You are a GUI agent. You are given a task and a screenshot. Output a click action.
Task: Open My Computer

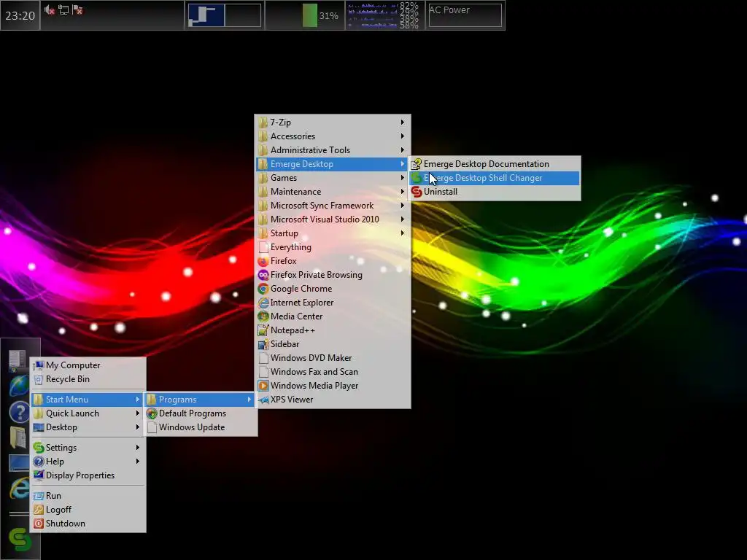(88, 365)
